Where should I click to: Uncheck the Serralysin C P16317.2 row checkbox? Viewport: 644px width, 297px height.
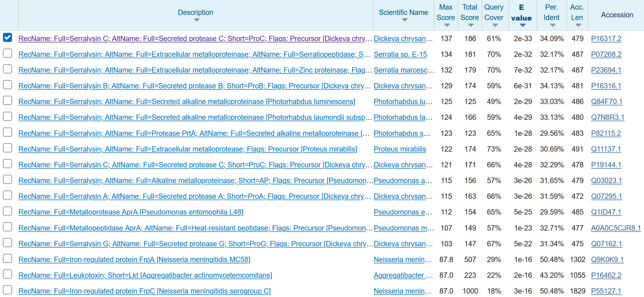[7, 37]
